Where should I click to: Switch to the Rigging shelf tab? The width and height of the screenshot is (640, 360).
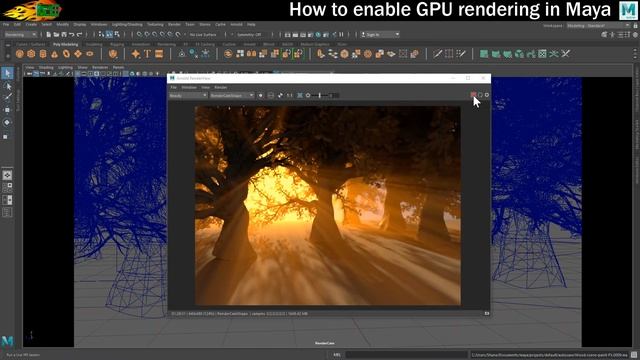(117, 44)
